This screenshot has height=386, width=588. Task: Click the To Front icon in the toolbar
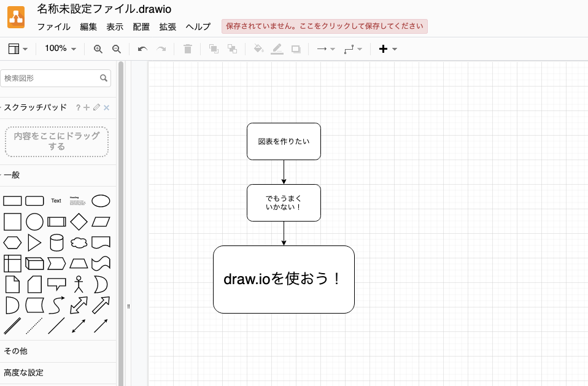coord(214,48)
